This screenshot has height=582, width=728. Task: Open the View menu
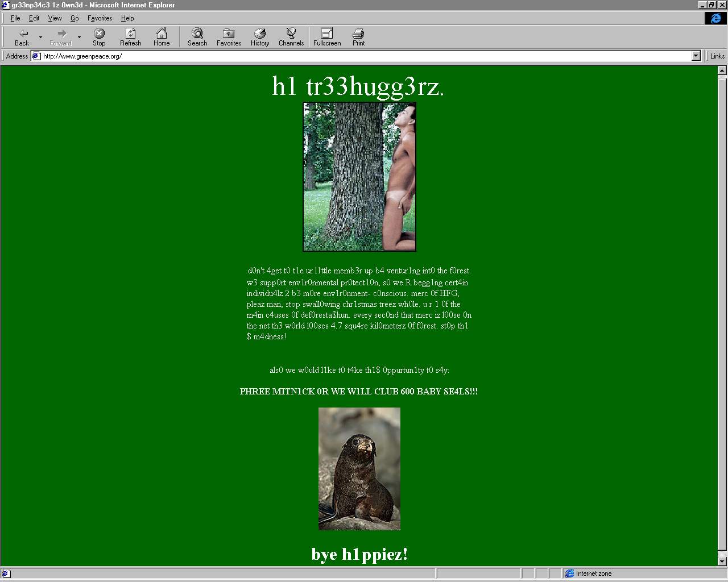[55, 18]
